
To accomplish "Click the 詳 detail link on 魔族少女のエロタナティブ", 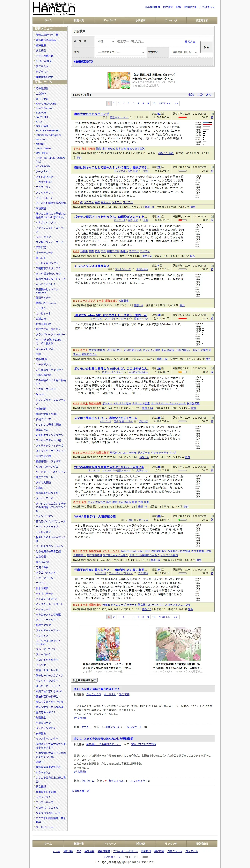I will click(212, 117).
